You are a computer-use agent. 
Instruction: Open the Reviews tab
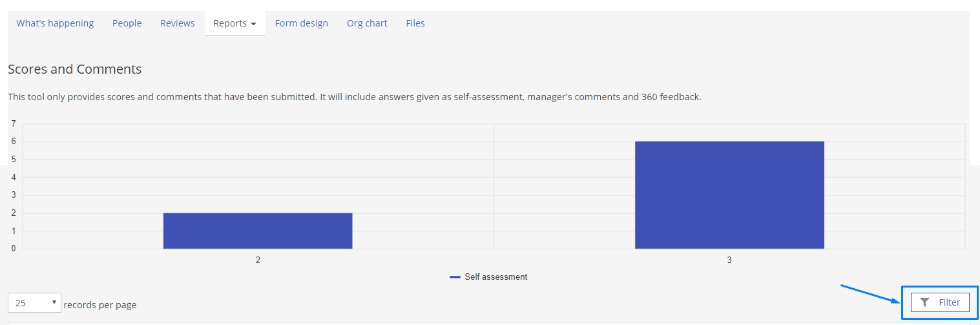[178, 23]
